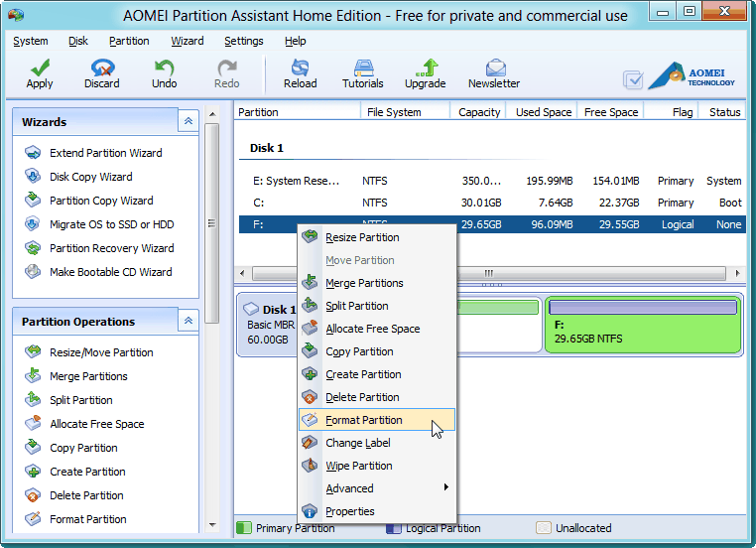Choose Merge Partitions in context menu
The width and height of the screenshot is (756, 548).
[x=377, y=283]
